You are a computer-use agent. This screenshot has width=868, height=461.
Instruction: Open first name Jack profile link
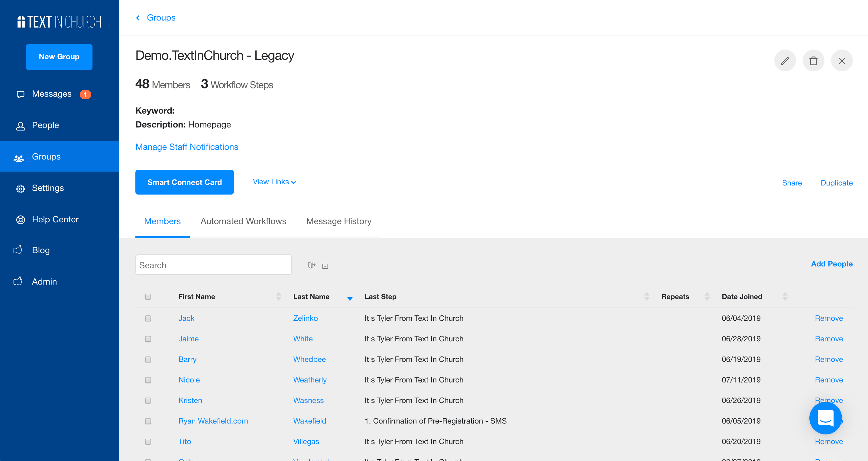coord(186,318)
